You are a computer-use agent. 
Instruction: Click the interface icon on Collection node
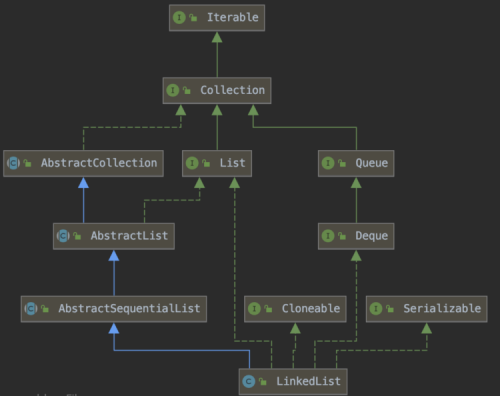click(x=173, y=90)
